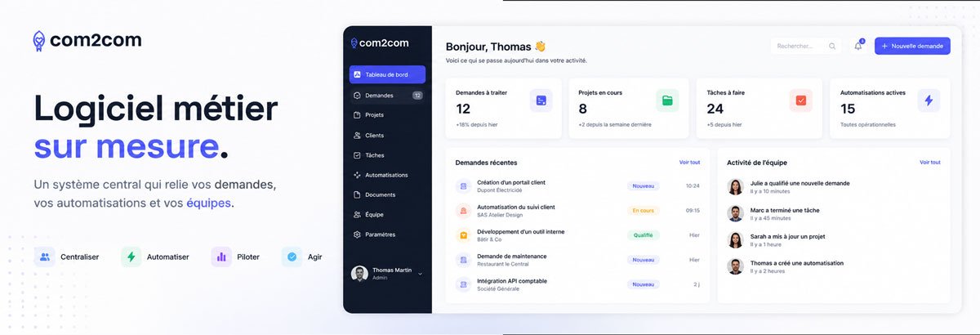Click the com2com logo in dashboard sidebar
Viewport: 980px width, 335px height.
click(380, 42)
